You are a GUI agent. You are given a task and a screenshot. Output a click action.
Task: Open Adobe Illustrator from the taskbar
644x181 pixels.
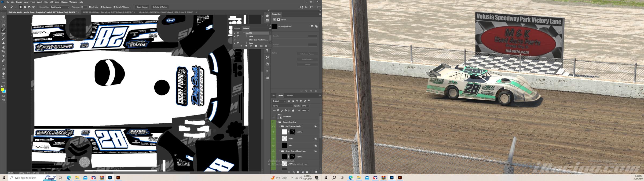[x=118, y=178]
